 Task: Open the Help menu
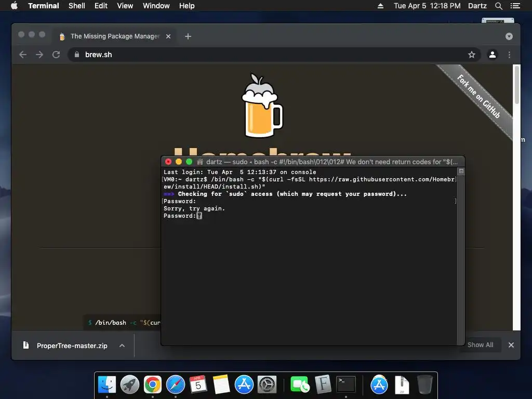(x=187, y=6)
